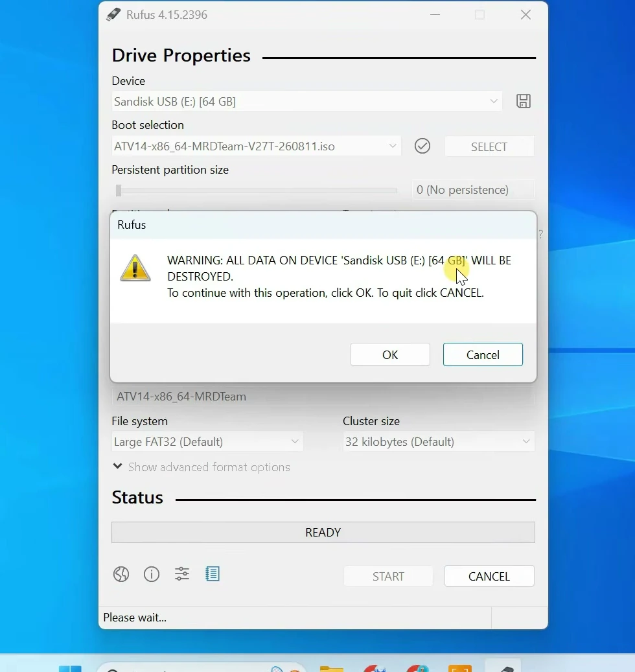Viewport: 635px width, 672px height.
Task: Click the READY status progress bar
Action: [323, 532]
